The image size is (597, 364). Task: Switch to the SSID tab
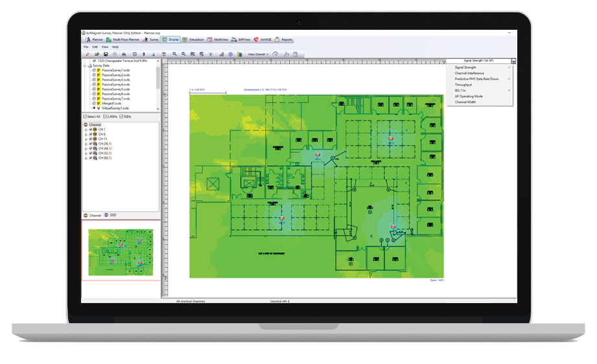[110, 215]
